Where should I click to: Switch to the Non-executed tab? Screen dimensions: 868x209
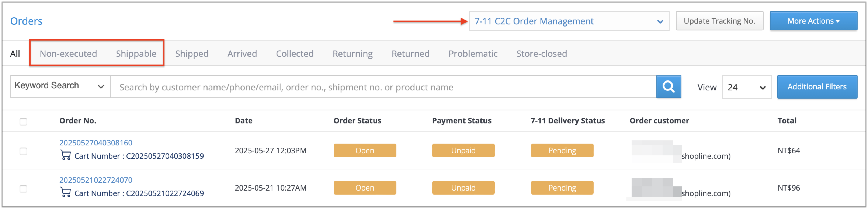pyautogui.click(x=68, y=54)
